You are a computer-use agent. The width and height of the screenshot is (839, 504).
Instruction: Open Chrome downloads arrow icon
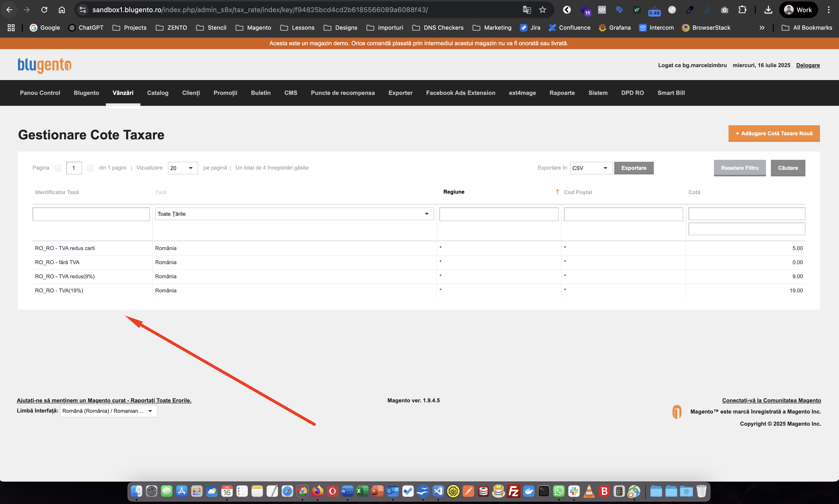(x=768, y=10)
